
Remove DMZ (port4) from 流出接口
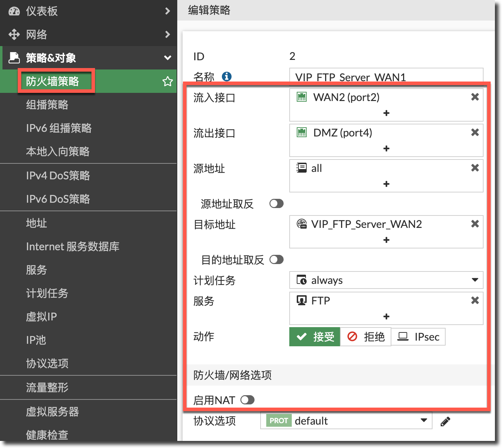coord(475,133)
